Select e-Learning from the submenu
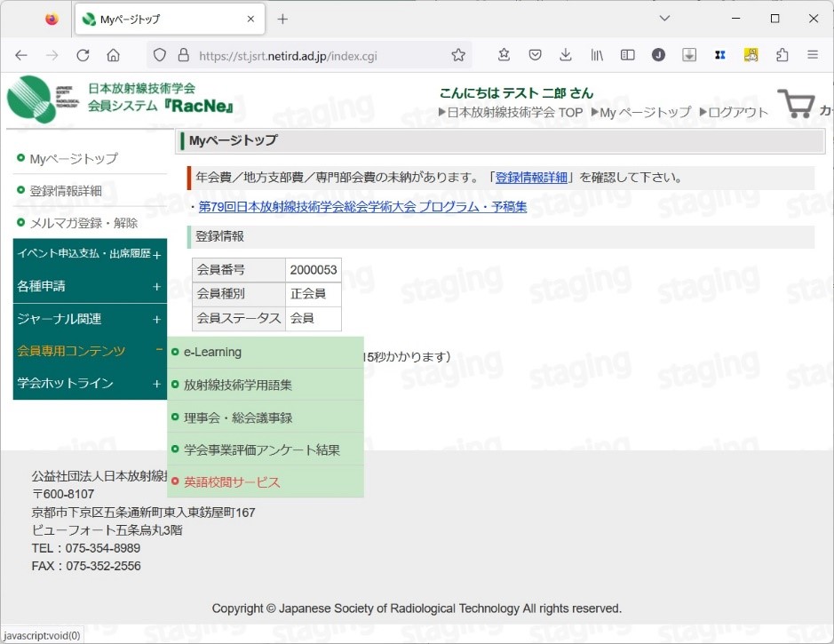The image size is (834, 644). click(x=212, y=353)
